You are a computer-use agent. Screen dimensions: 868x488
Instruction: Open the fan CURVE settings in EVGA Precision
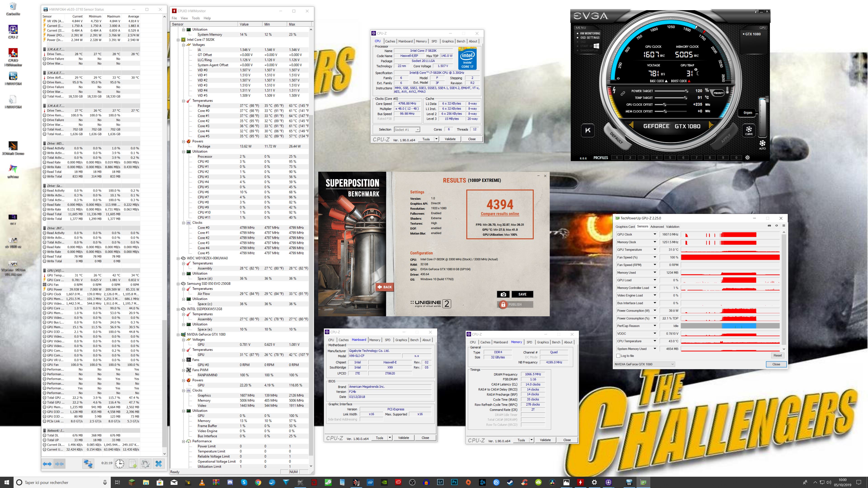pyautogui.click(x=749, y=130)
